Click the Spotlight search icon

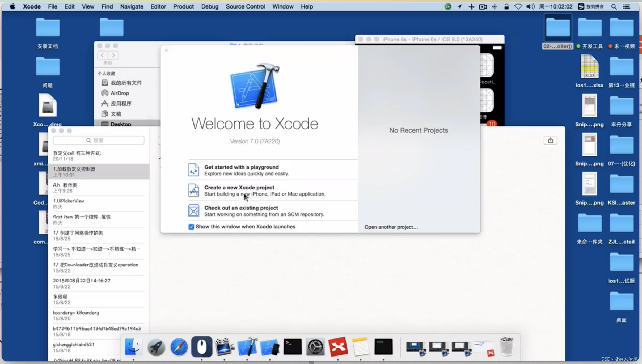point(614,7)
